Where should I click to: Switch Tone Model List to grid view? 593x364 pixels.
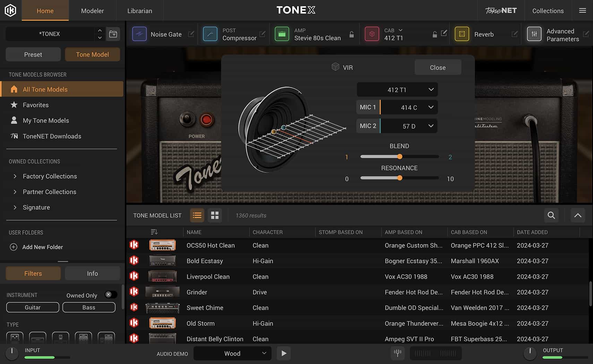coord(215,215)
